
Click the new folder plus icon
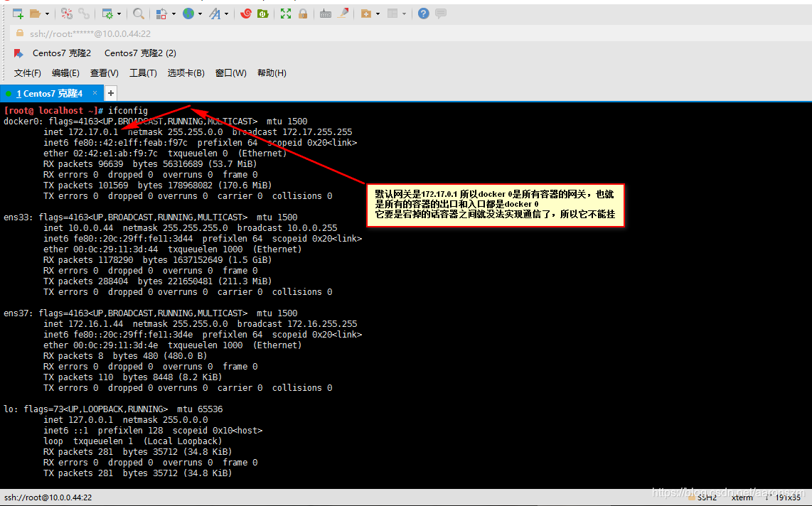(x=366, y=14)
